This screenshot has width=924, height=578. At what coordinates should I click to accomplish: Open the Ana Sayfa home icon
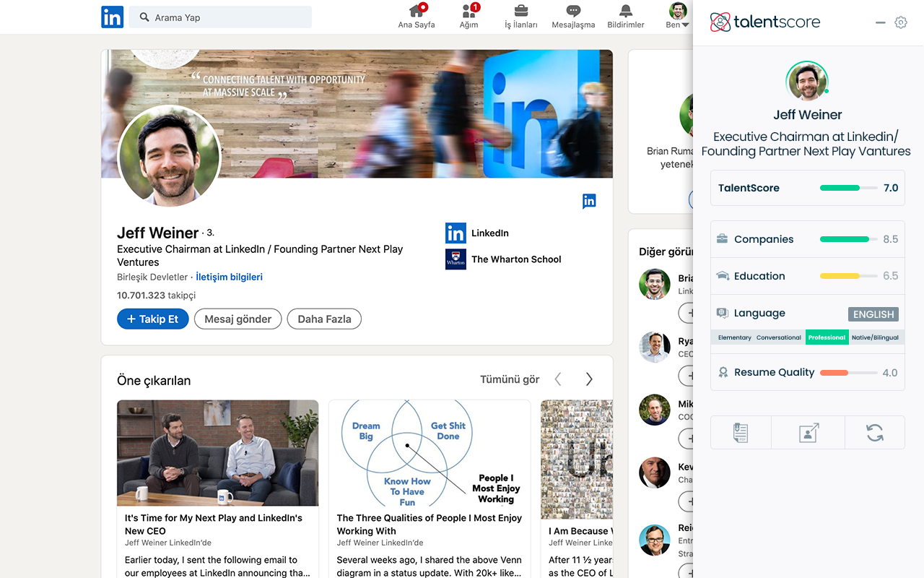pyautogui.click(x=417, y=11)
